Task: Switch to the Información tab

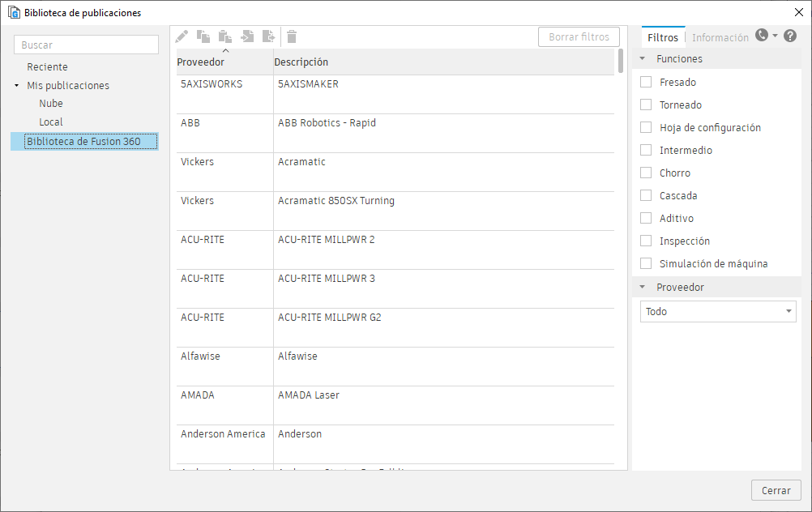Action: click(x=720, y=37)
